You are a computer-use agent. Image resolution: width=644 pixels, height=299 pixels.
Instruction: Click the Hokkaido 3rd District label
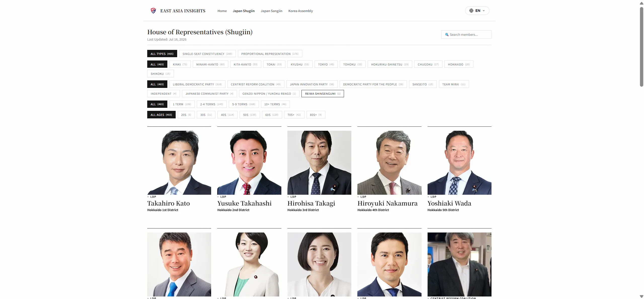303,210
